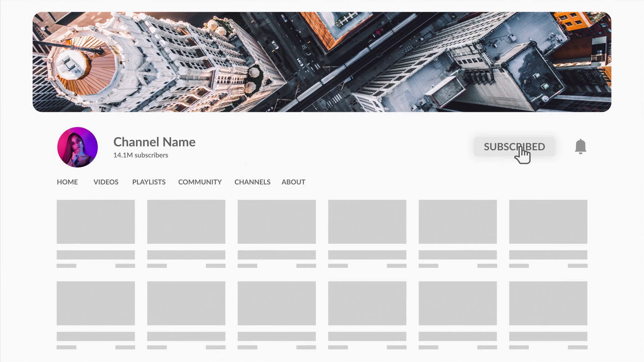Viewport: 644px width, 362px height.
Task: Select the second thumbnail in top row
Action: [x=186, y=222]
